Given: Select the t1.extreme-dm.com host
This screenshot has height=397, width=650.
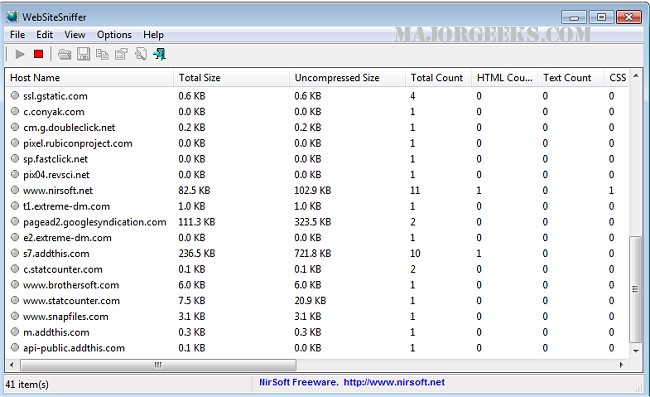Looking at the screenshot, I should [66, 206].
